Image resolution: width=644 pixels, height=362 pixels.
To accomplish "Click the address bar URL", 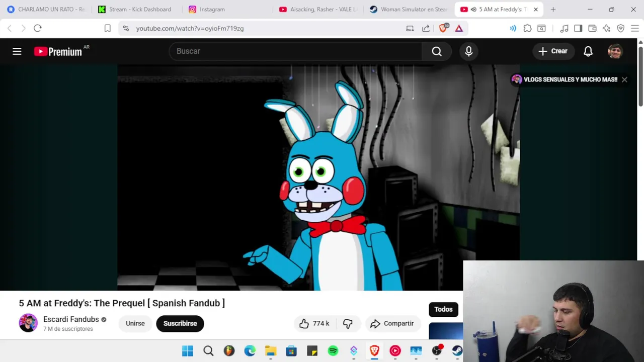I will coord(190,28).
